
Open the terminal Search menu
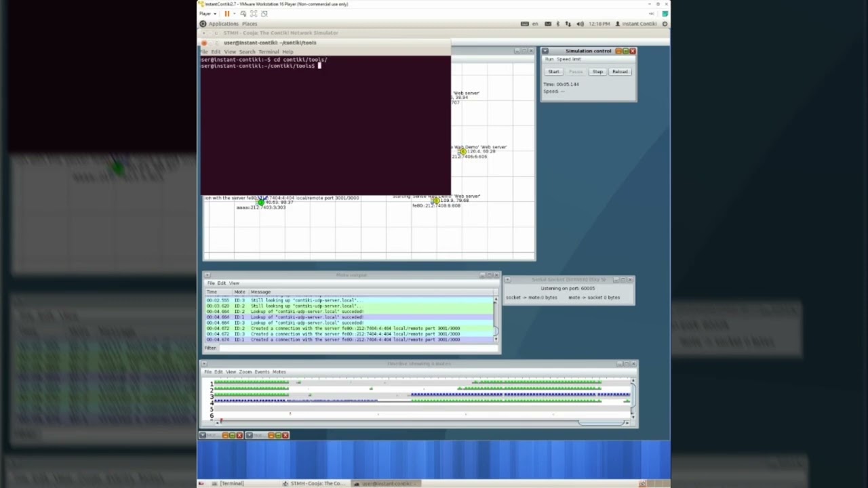pos(247,52)
